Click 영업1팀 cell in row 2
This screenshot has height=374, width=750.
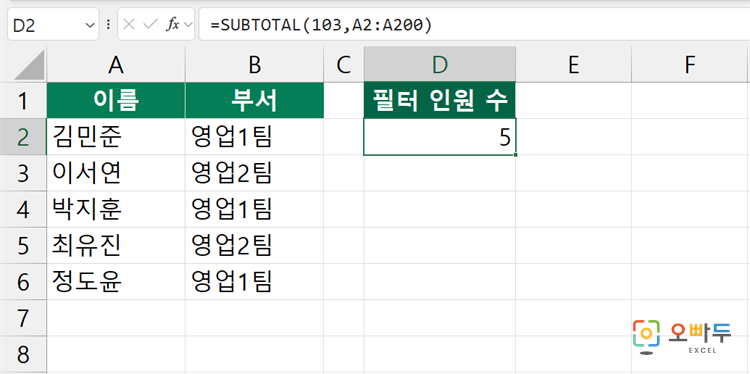tap(254, 137)
